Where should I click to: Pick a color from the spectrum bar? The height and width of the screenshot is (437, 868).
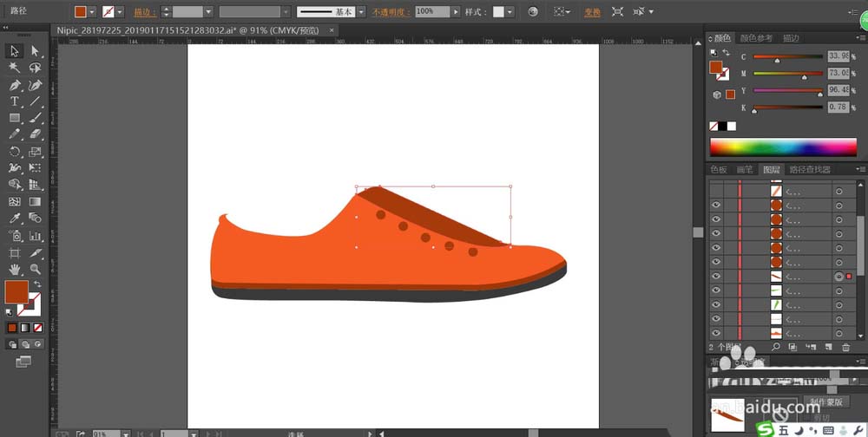(781, 147)
